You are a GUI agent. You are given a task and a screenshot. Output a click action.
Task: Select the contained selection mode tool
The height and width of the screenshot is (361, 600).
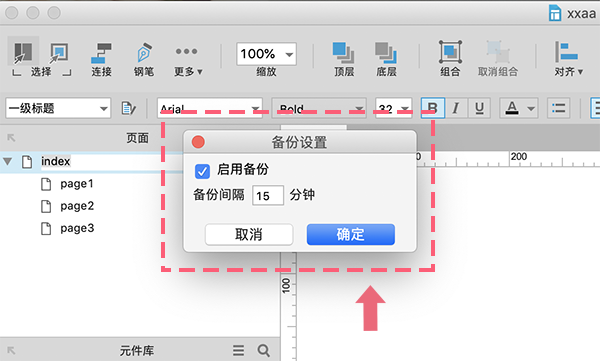59,53
